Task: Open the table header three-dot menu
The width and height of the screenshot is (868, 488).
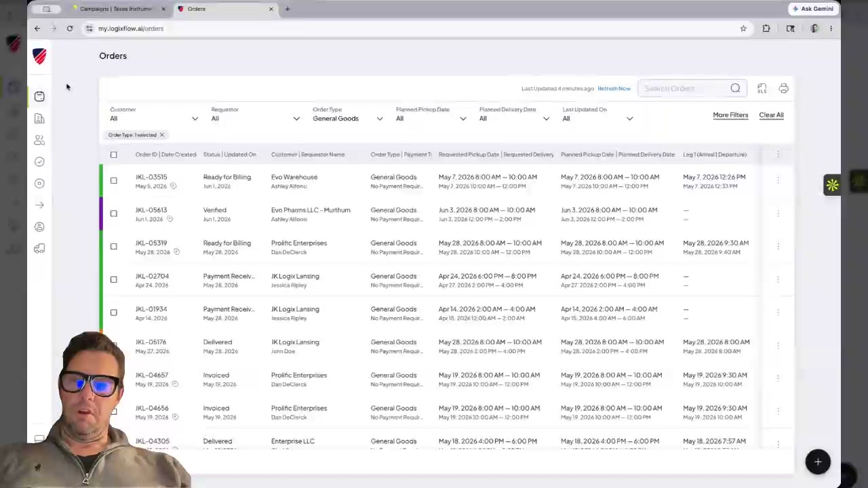Action: (x=778, y=155)
